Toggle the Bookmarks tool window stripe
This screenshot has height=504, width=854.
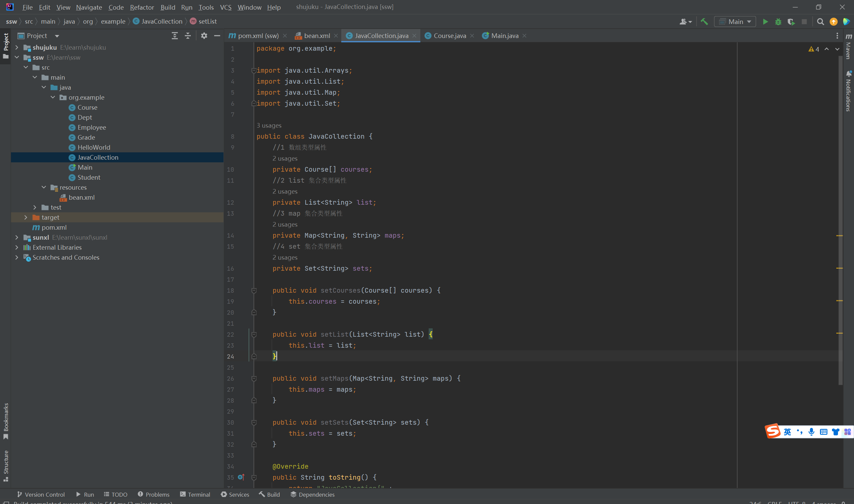tap(6, 420)
